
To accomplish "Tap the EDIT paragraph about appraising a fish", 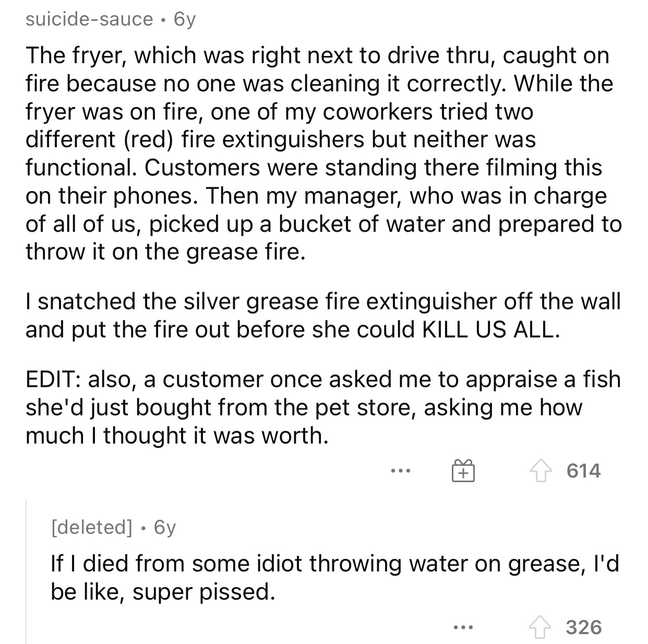I will (323, 408).
